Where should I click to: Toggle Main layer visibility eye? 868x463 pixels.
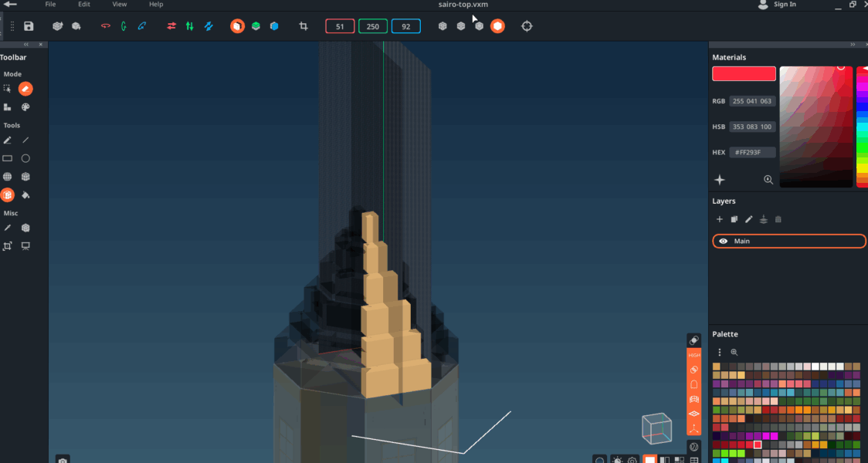[x=723, y=242]
